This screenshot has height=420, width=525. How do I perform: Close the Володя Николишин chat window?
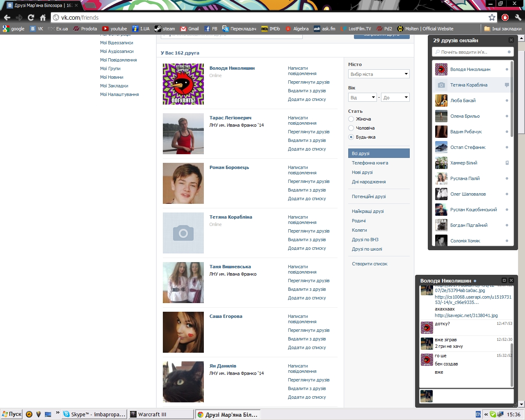point(511,281)
